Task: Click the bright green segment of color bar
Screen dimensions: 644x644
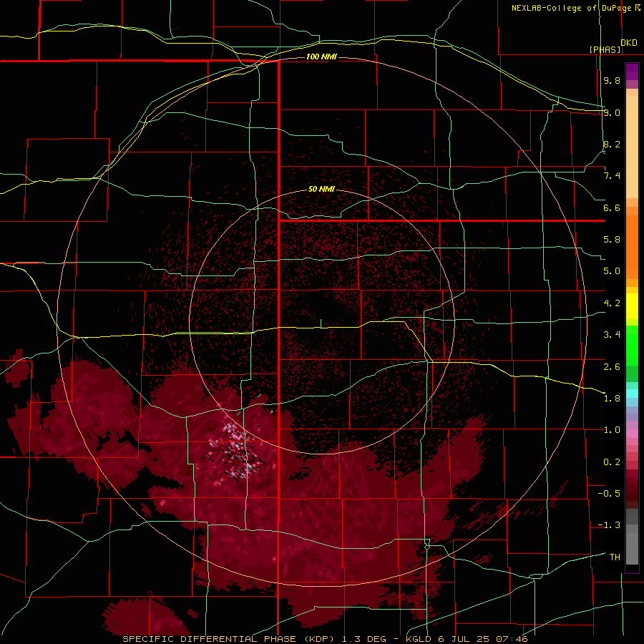Action: point(632,346)
